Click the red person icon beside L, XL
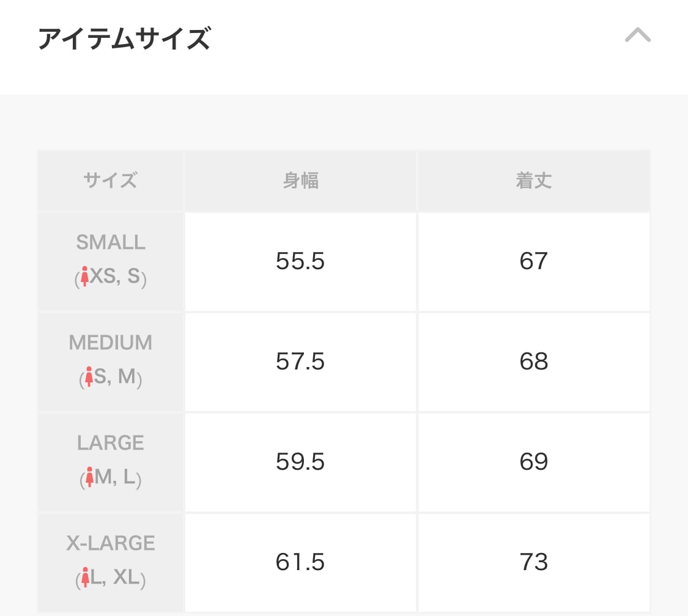 (x=85, y=577)
